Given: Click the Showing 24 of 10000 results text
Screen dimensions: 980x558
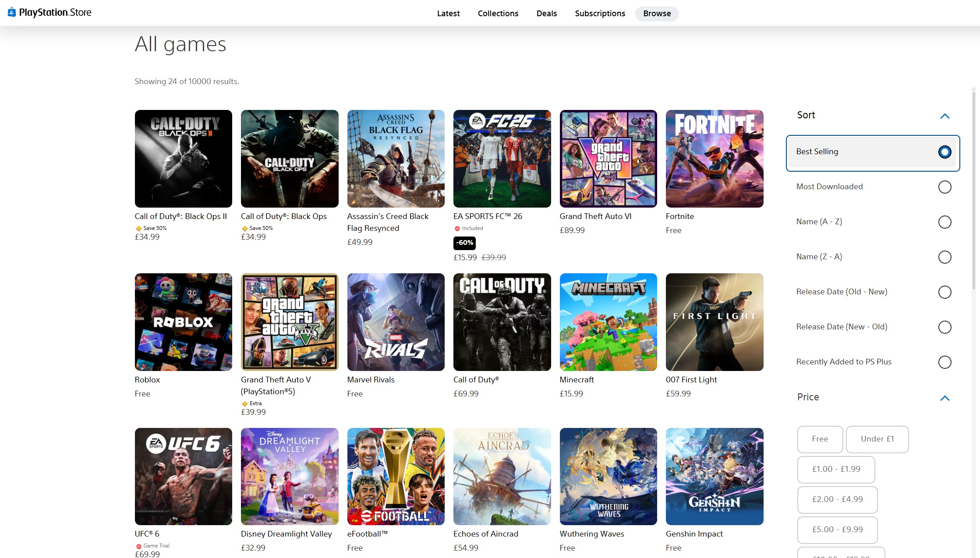Looking at the screenshot, I should click(187, 81).
